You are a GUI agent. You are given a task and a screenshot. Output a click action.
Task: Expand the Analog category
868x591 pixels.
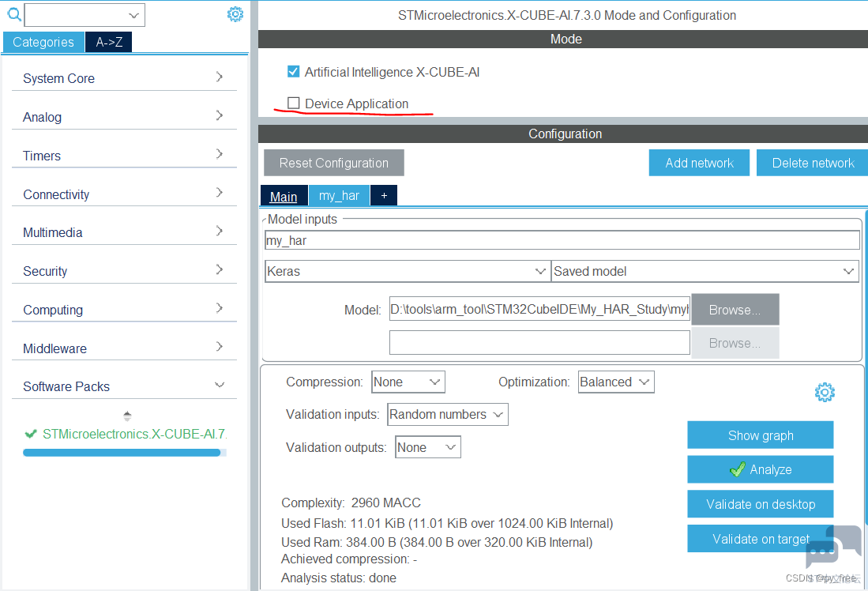(124, 117)
